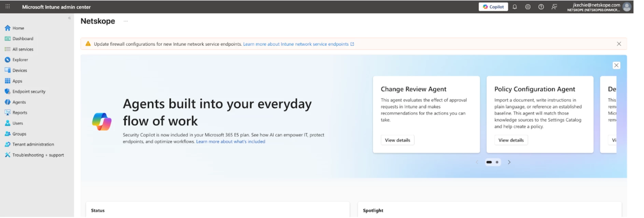Click the Status section heading
The width and height of the screenshot is (644, 218).
pyautogui.click(x=98, y=210)
